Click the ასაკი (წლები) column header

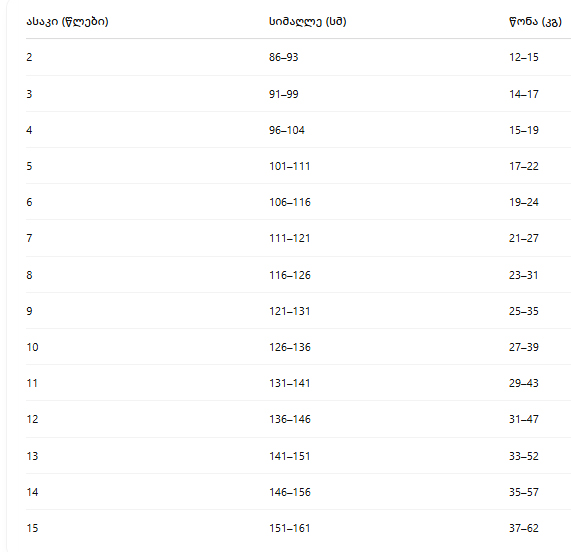point(67,22)
